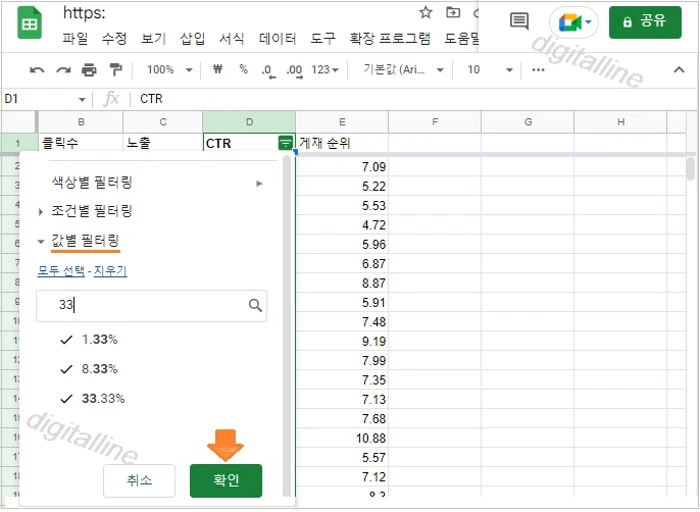The height and width of the screenshot is (512, 700).
Task: Open the 서식 menu
Action: pyautogui.click(x=232, y=39)
